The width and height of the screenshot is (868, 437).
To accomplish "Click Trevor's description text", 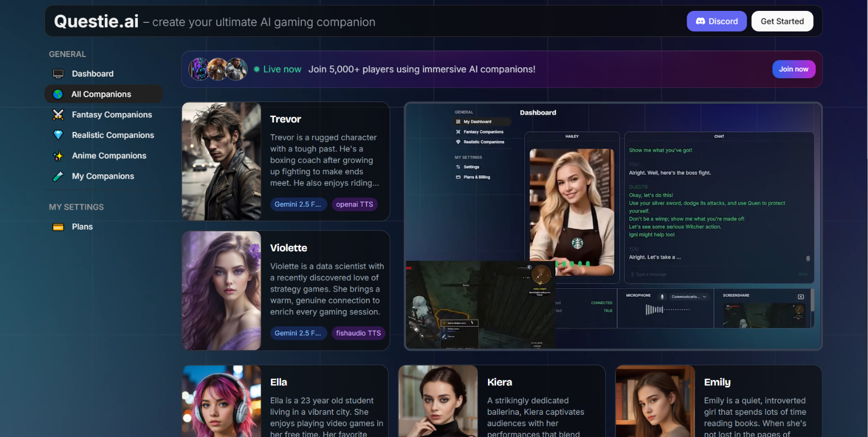I will [x=325, y=160].
